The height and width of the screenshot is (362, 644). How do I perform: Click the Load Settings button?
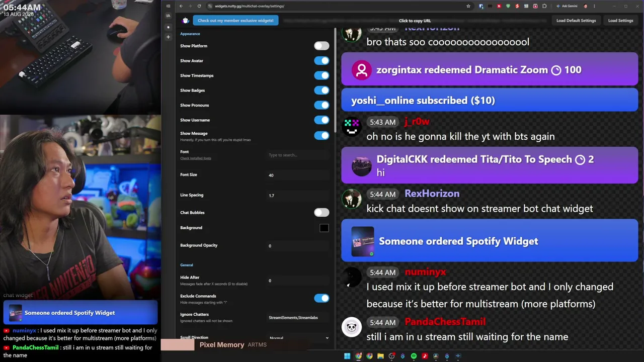tap(620, 21)
